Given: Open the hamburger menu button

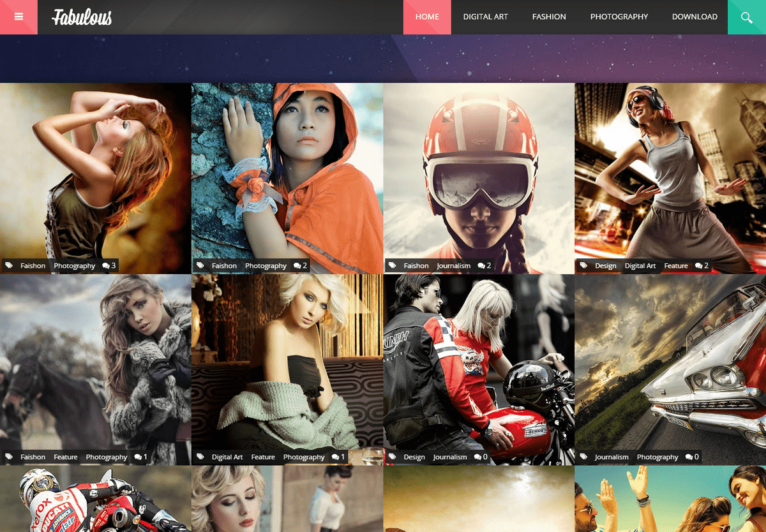Looking at the screenshot, I should coord(19,17).
